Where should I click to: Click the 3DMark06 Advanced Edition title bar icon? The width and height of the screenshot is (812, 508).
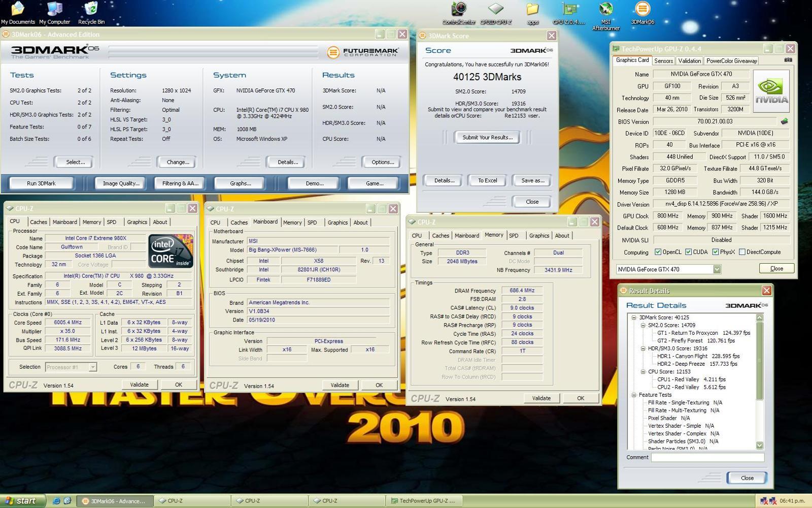tap(6, 34)
